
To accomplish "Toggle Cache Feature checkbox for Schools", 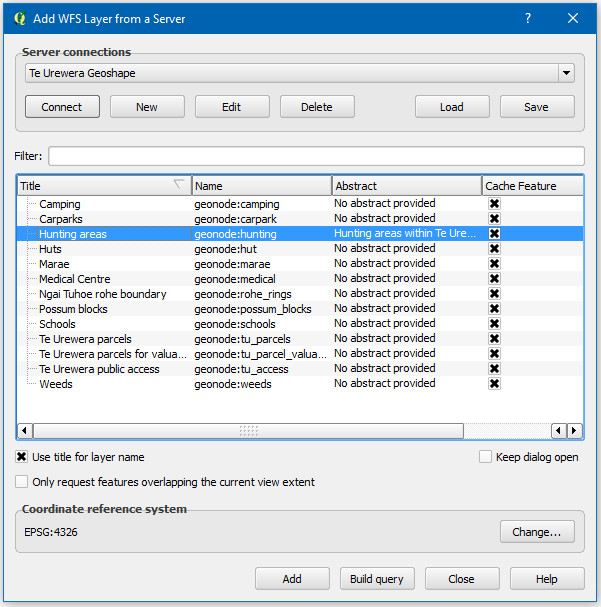I will click(x=494, y=324).
